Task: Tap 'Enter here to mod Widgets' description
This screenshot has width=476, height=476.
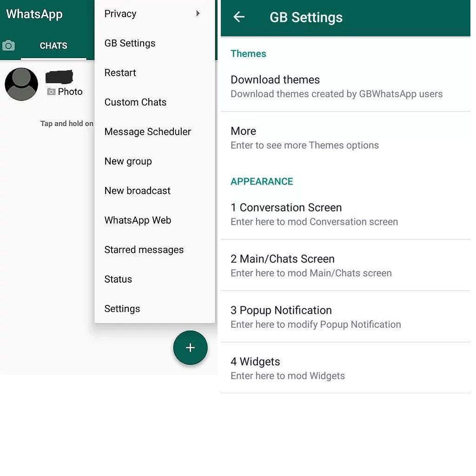Action: pyautogui.click(x=288, y=376)
